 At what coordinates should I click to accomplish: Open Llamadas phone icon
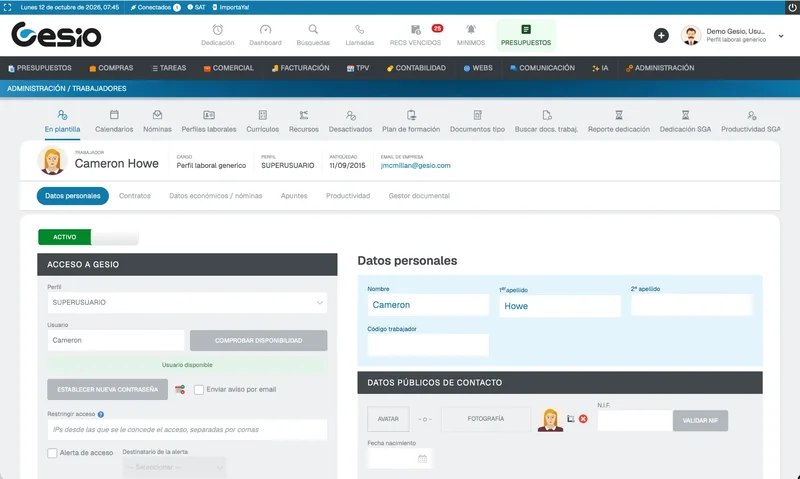(x=360, y=30)
